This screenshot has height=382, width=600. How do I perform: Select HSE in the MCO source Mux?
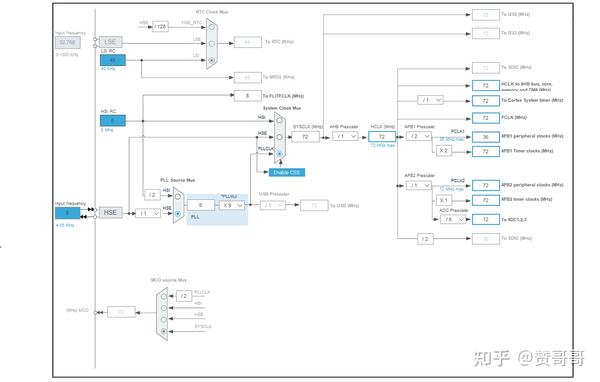164,319
